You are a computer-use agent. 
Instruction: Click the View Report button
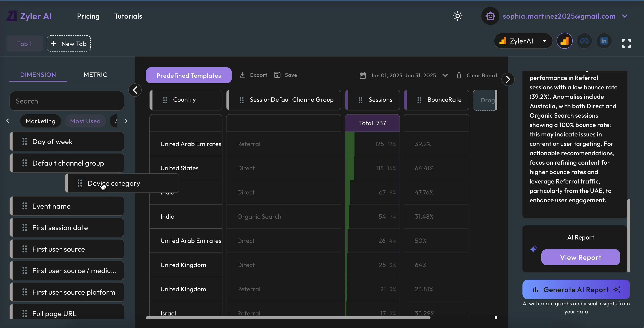[581, 257]
